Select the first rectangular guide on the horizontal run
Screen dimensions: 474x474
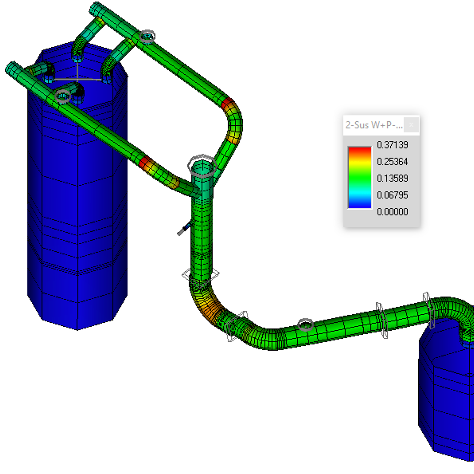[382, 320]
